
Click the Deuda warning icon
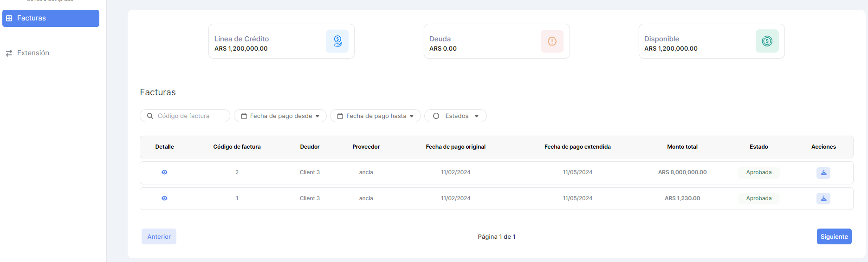click(552, 41)
